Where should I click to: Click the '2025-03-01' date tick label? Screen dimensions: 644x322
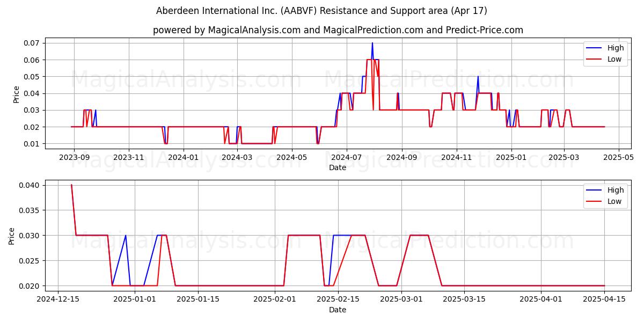coord(401,300)
